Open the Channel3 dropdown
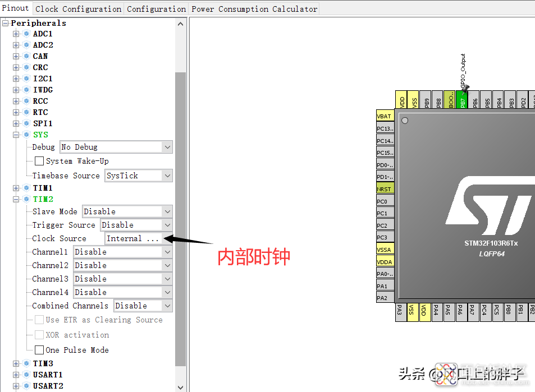The width and height of the screenshot is (535, 392). pos(123,279)
